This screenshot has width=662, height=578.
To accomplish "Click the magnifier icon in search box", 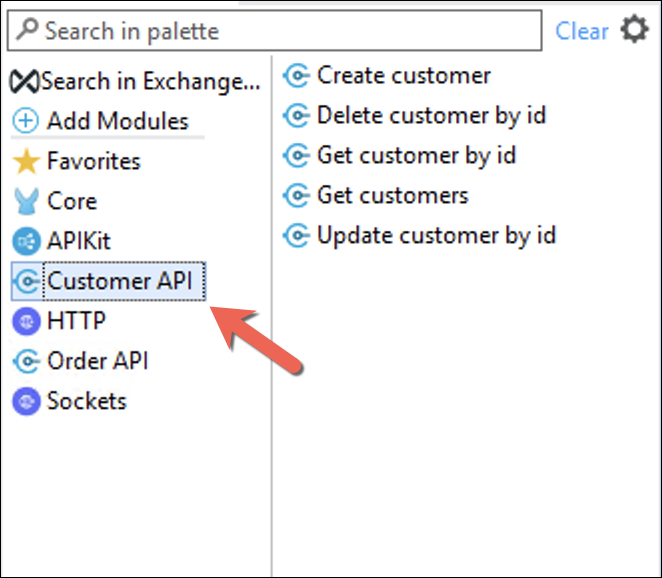I will [x=28, y=29].
